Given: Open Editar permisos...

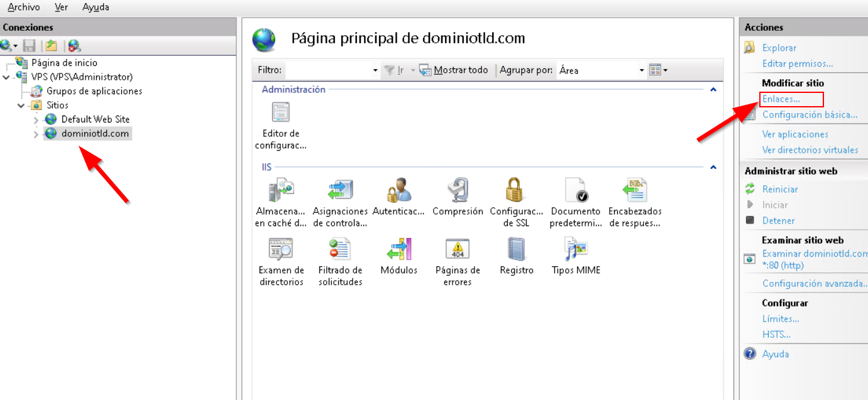Looking at the screenshot, I should click(x=798, y=63).
